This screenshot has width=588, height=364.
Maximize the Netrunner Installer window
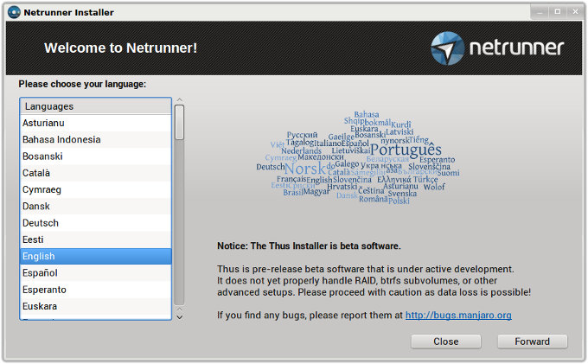[557, 12]
